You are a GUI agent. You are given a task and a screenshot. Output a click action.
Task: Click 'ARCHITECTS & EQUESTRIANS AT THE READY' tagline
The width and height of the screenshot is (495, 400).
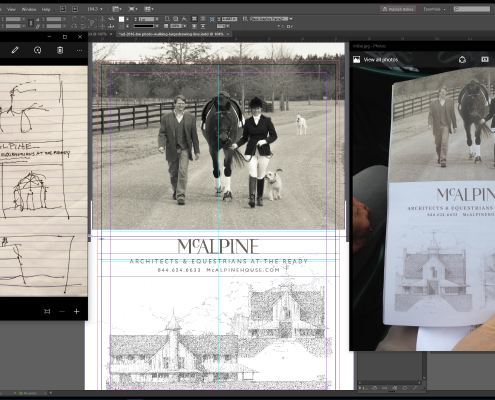click(219, 261)
